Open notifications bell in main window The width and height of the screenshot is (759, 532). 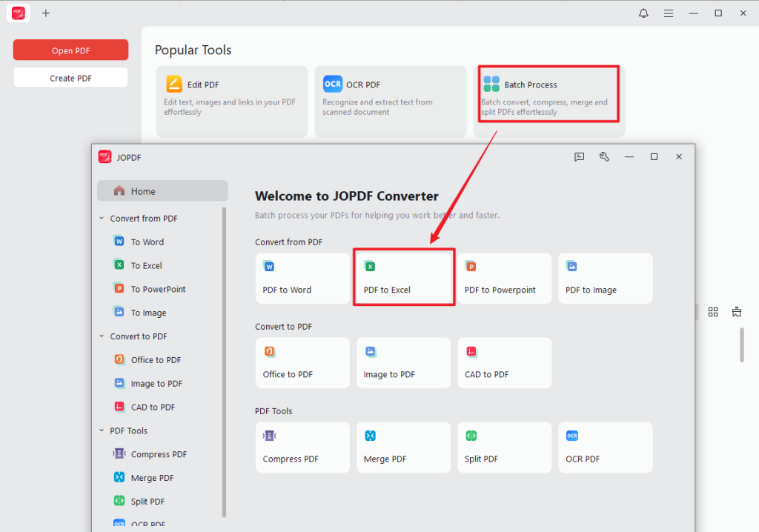643,13
